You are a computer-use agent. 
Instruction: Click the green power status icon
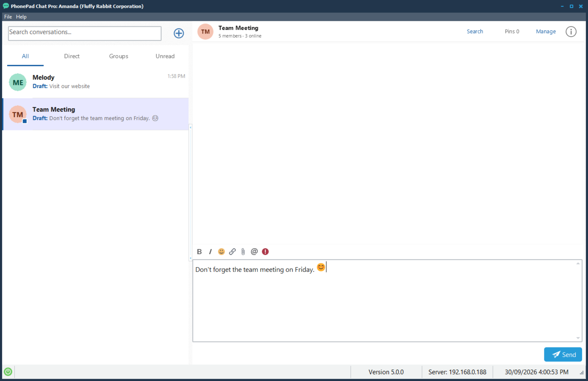coord(8,372)
